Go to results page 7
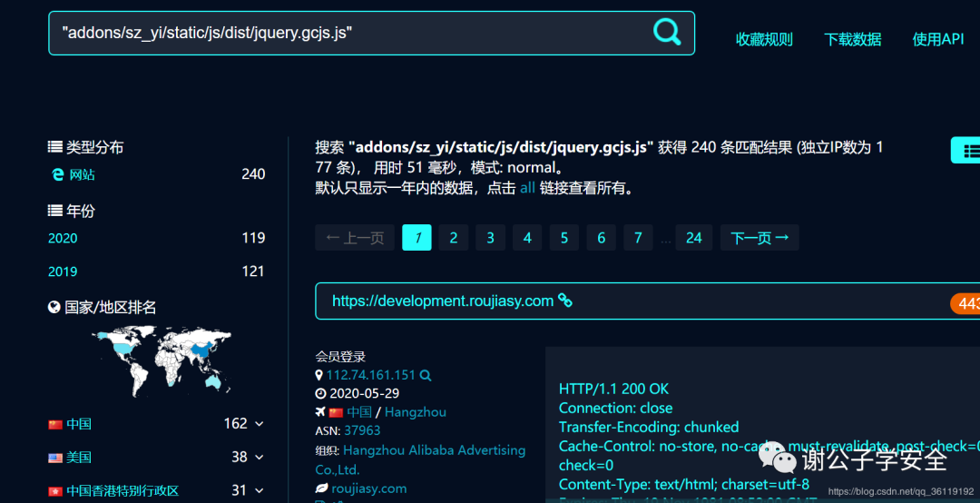The height and width of the screenshot is (503, 980). (638, 238)
